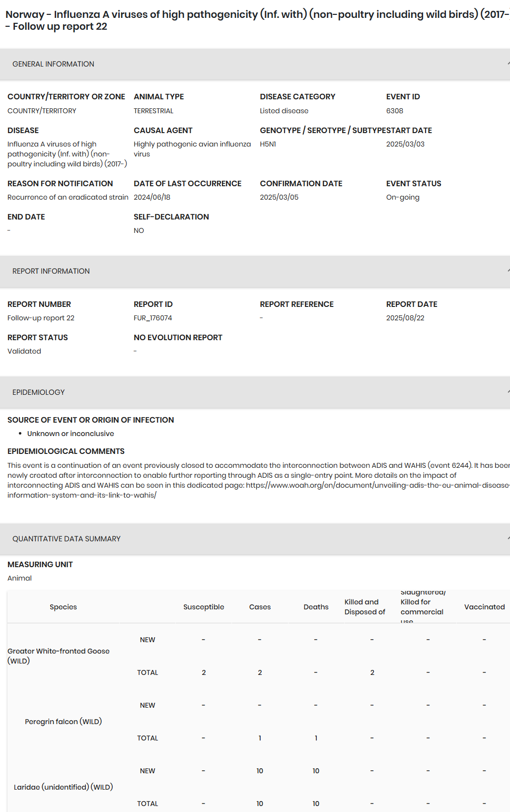Screen dimensions: 510x812
Task: Collapse the Epidemiology section header
Action: pyautogui.click(x=507, y=392)
